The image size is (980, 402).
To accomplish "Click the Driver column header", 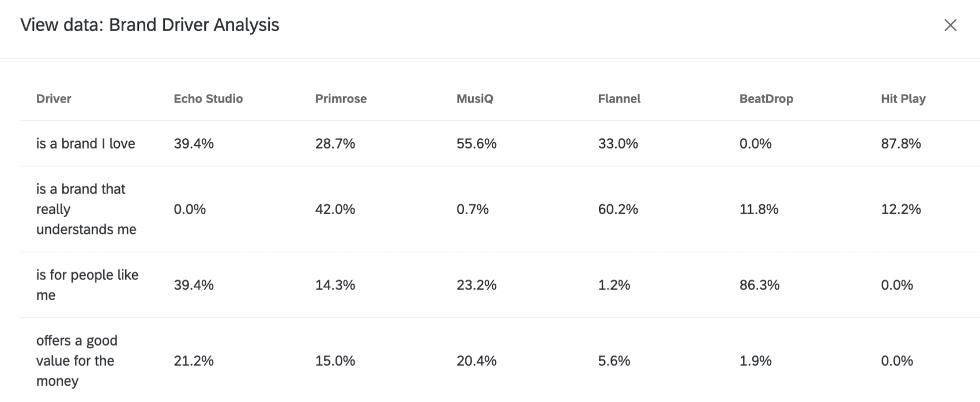I will coord(54,98).
